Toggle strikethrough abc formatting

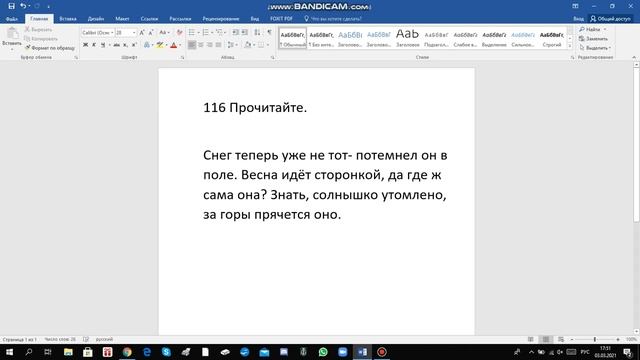point(116,45)
